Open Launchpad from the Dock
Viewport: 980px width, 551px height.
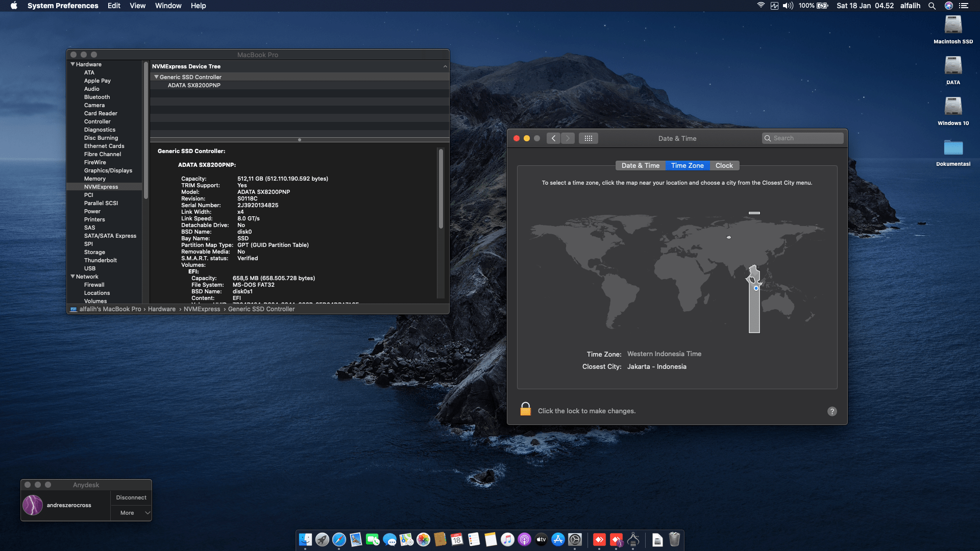pos(322,539)
